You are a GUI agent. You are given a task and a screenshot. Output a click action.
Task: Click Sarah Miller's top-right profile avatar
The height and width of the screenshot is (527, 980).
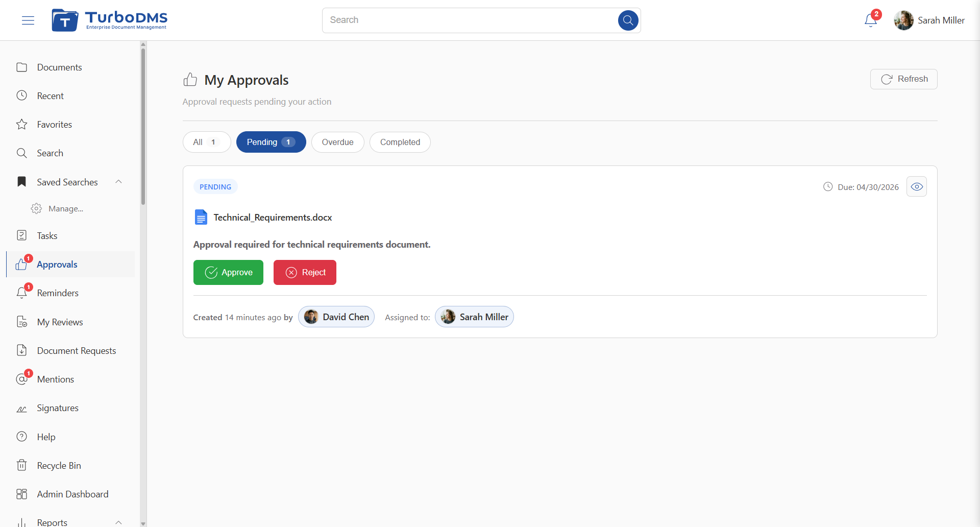pyautogui.click(x=903, y=20)
